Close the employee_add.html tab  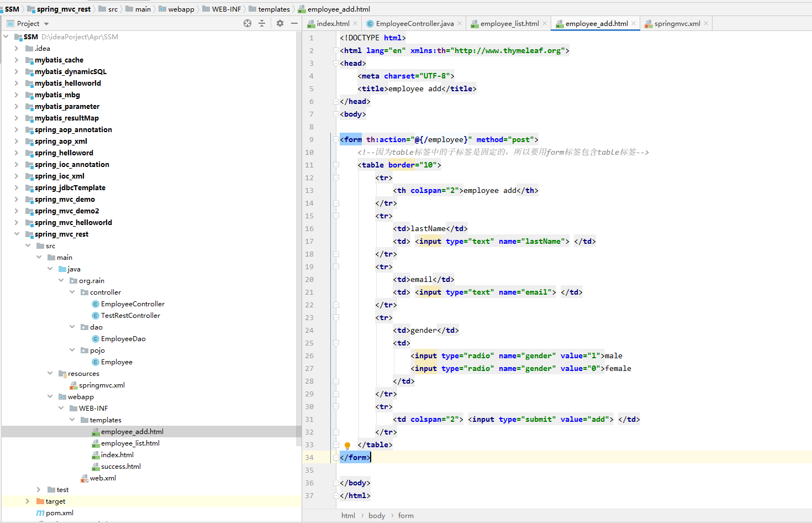click(634, 23)
